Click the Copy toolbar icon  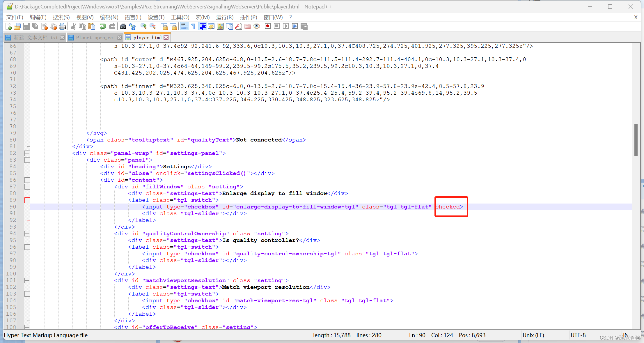83,26
